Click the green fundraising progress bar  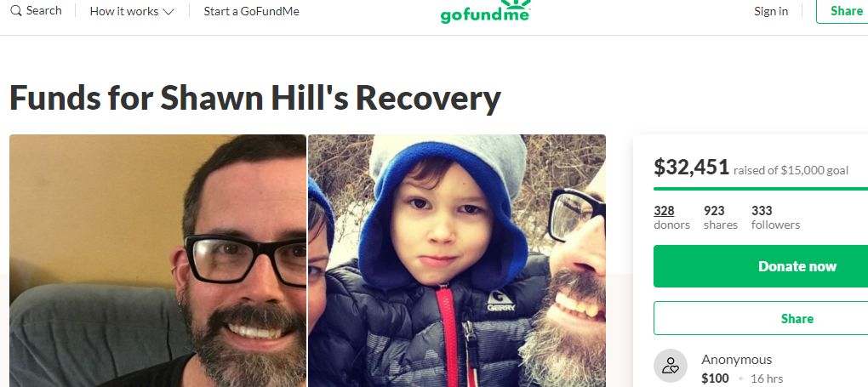[761, 189]
